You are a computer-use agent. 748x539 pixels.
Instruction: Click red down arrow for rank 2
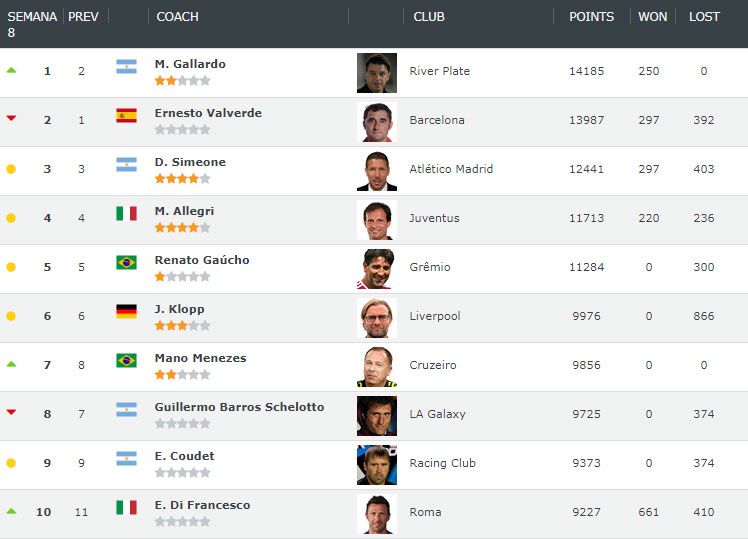click(11, 119)
